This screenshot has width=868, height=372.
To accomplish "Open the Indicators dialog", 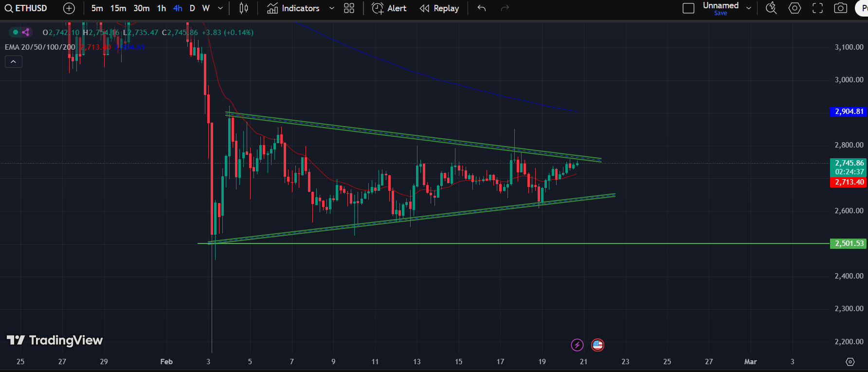I will (x=293, y=8).
